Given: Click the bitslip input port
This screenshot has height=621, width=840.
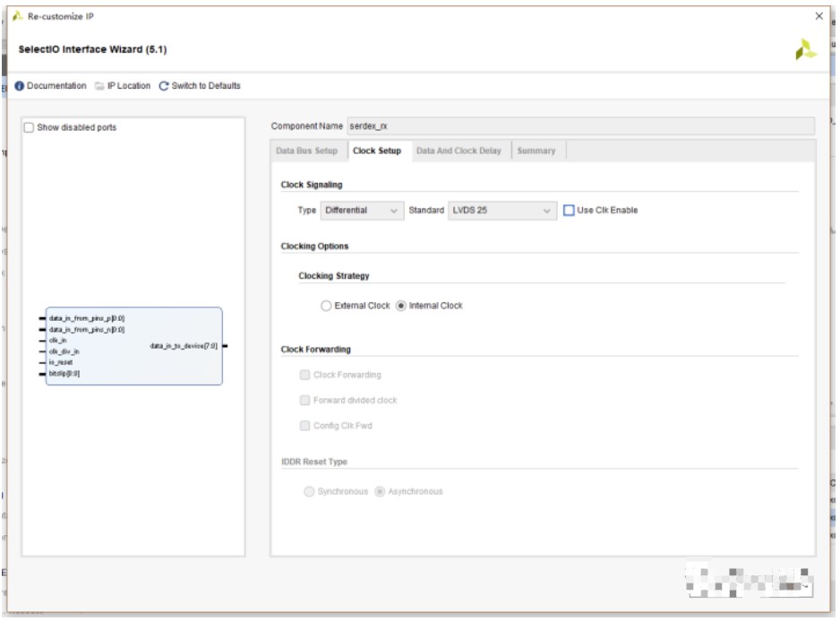Looking at the screenshot, I should click(64, 373).
